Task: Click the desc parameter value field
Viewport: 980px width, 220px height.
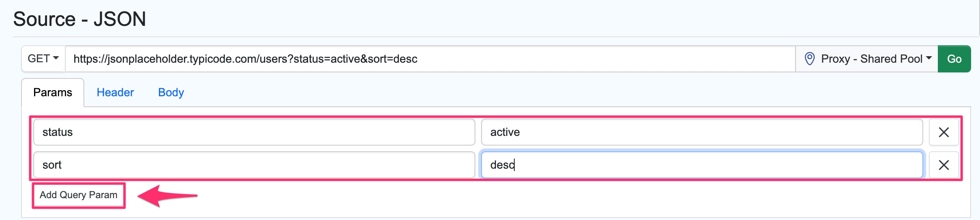Action: click(x=702, y=165)
